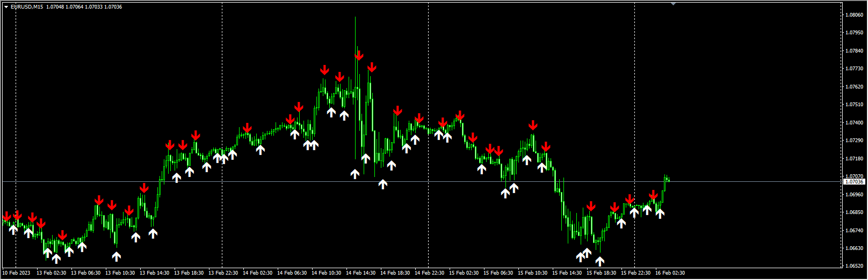Click the 15 Feb 10:30 time label
This screenshot has width=868, height=280.
(533, 273)
